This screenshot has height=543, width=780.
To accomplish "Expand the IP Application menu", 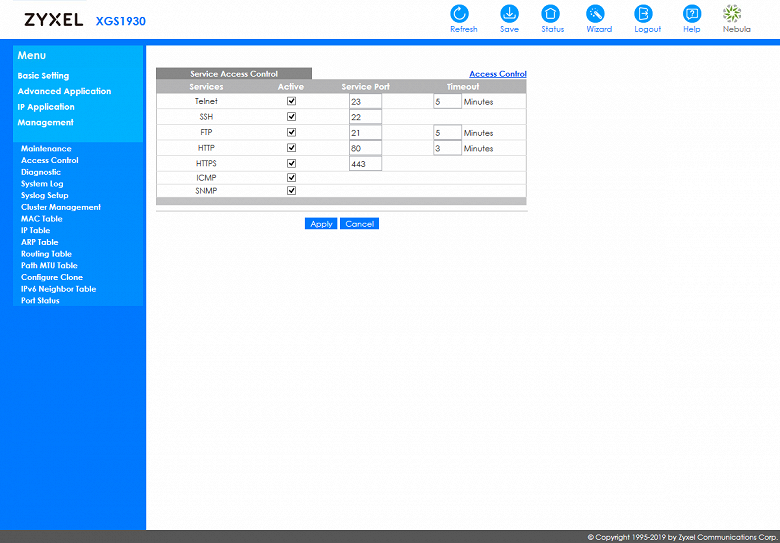I will pos(46,106).
